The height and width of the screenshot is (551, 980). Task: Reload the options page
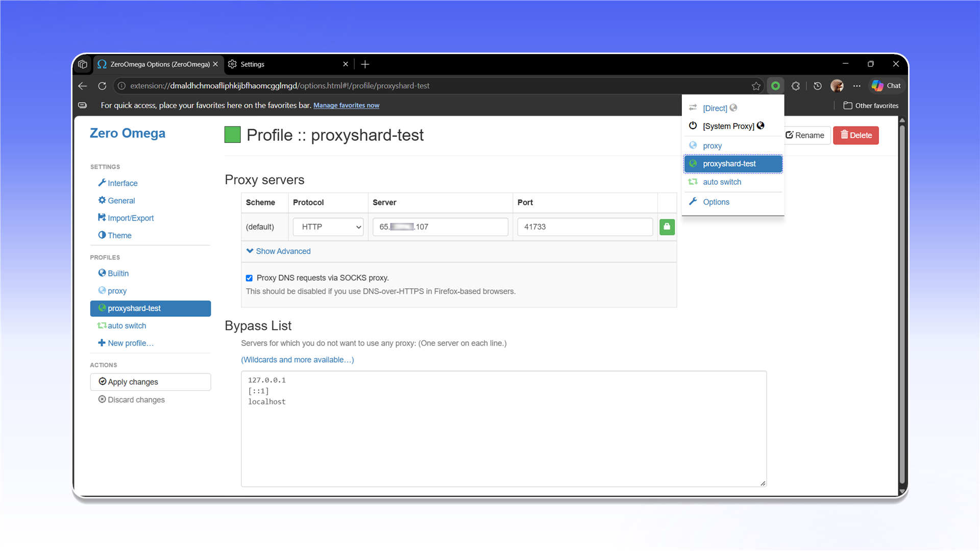102,86
